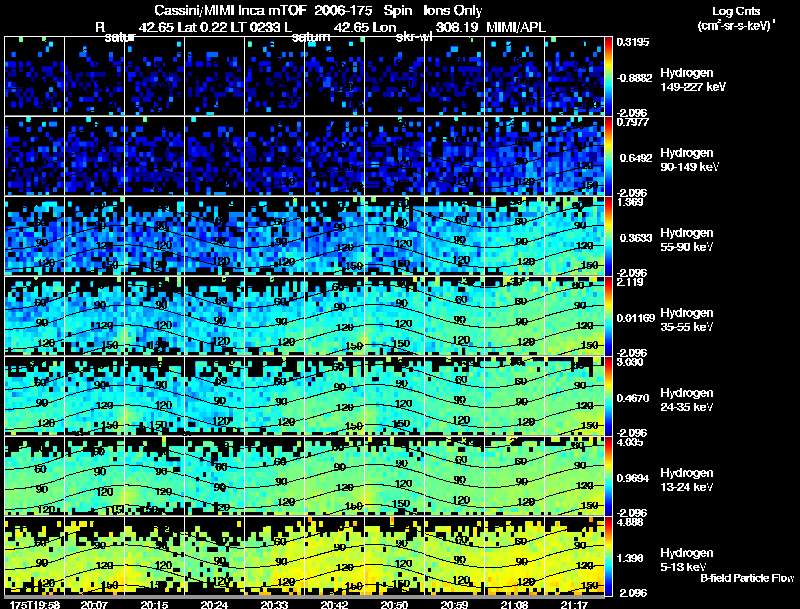The height and width of the screenshot is (609, 800).
Task: Click the '0.9694' colorbar value
Action: (x=633, y=478)
